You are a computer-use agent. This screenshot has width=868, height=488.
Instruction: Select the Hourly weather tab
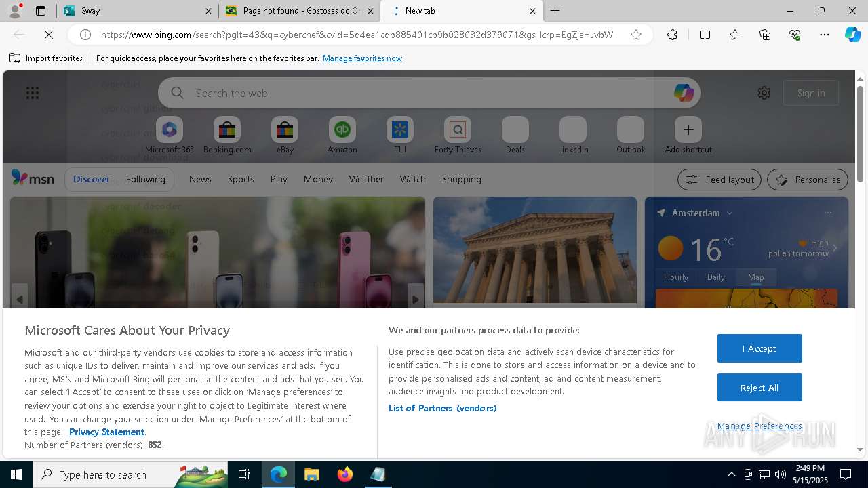click(676, 277)
